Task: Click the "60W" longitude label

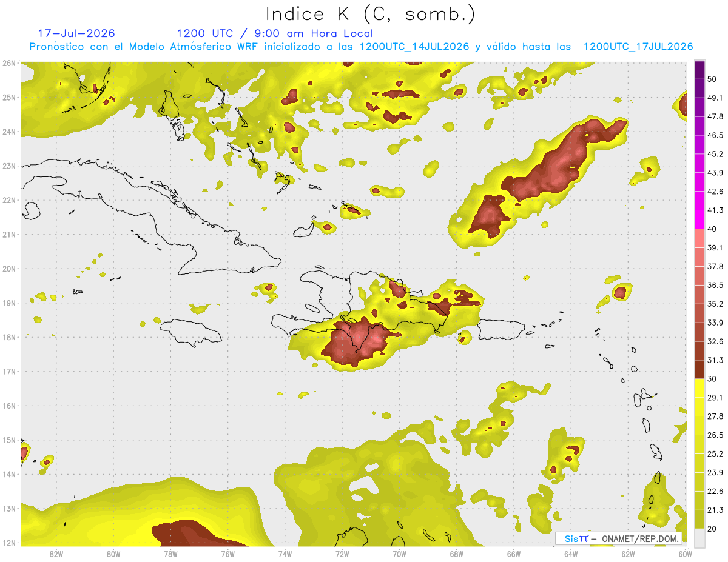Action: pyautogui.click(x=685, y=554)
